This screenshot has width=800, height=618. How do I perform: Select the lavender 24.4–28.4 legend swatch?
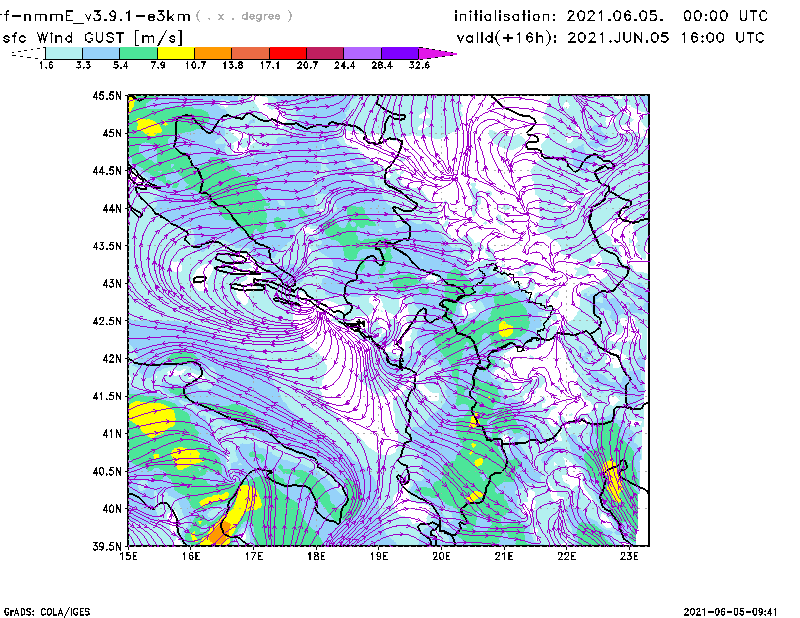tap(362, 53)
